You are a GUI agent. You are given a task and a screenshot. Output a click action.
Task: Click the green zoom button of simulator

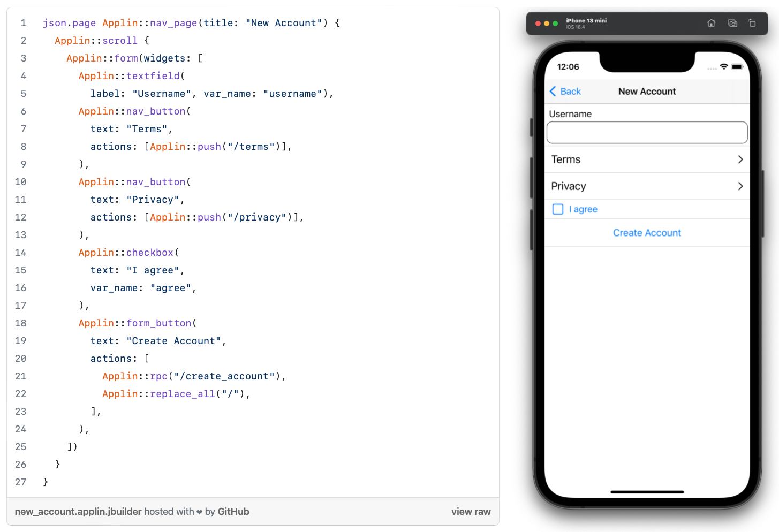[x=555, y=24]
